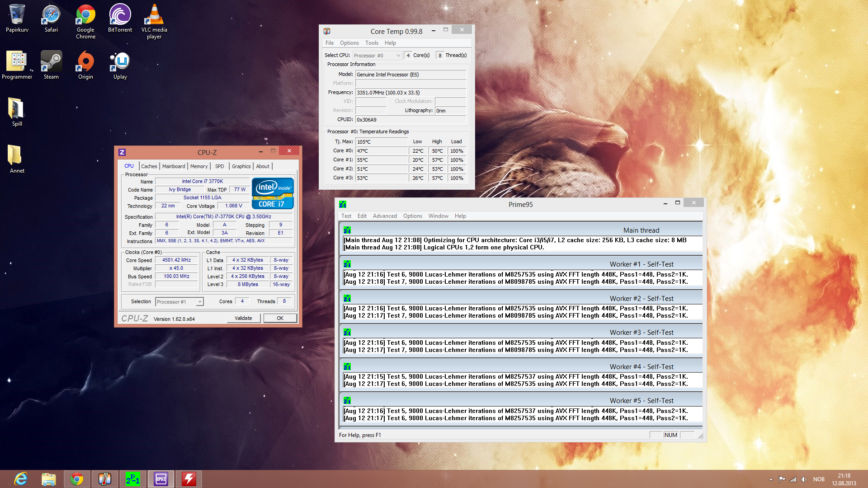Click the Core Speed value in CPU-Z
Screen dimensions: 868x488
click(x=177, y=260)
